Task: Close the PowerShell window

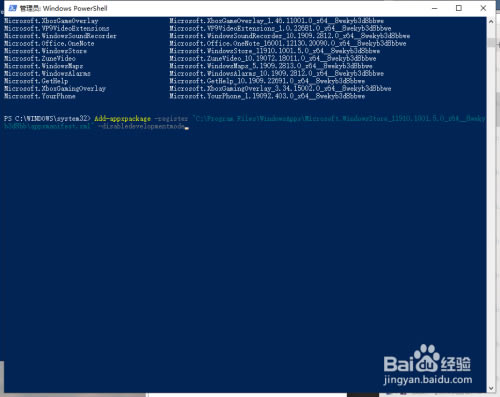Action: [x=483, y=8]
